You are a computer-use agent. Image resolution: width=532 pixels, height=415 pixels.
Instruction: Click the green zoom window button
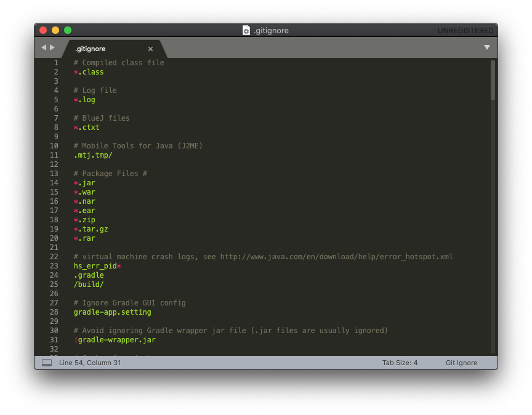click(x=68, y=30)
